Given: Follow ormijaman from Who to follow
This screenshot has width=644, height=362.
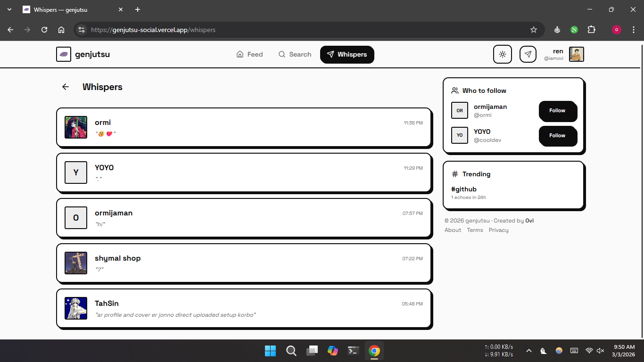Looking at the screenshot, I should pos(557,111).
